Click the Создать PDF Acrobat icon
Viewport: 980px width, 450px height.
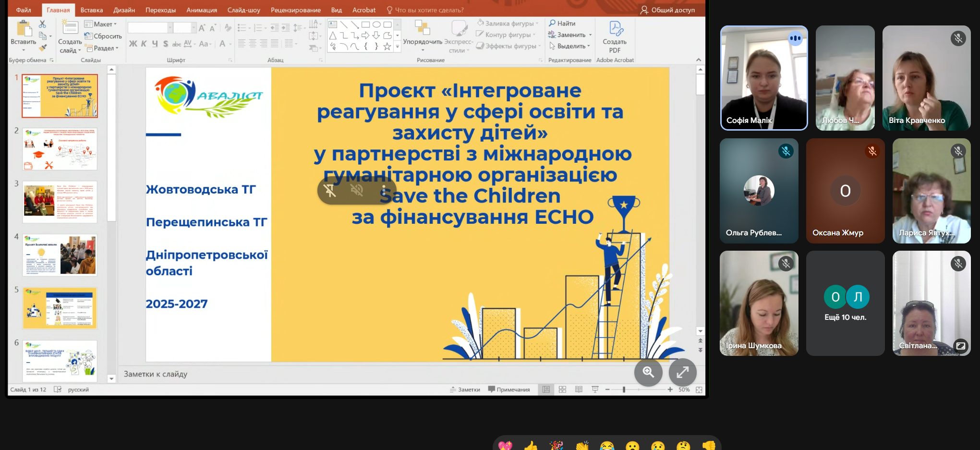(615, 36)
